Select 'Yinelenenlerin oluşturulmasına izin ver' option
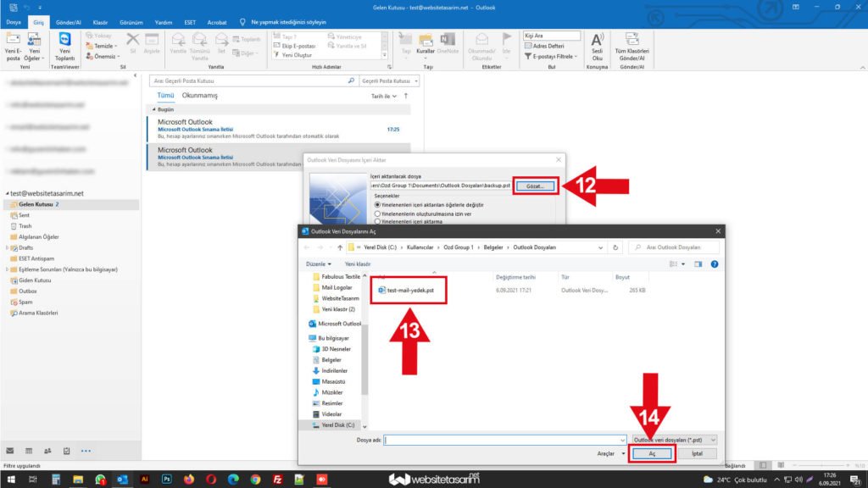The image size is (868, 488). coord(377,213)
